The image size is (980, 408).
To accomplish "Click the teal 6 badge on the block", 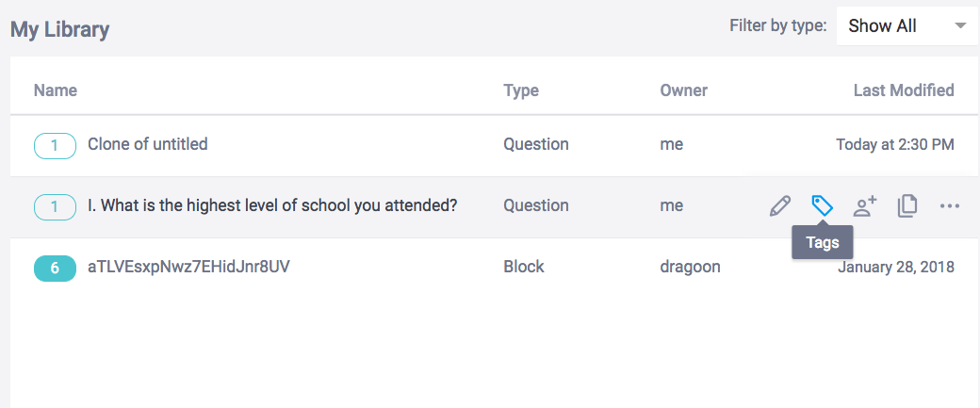I will click(x=55, y=268).
